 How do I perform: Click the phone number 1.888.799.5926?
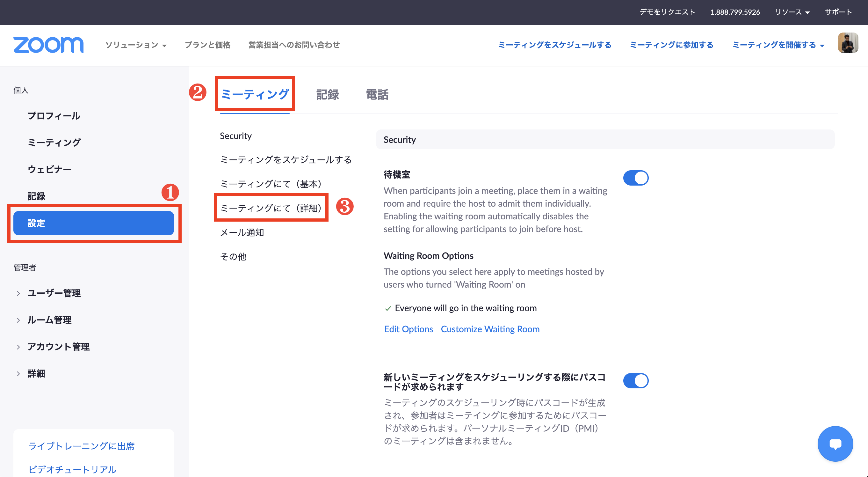pos(735,12)
